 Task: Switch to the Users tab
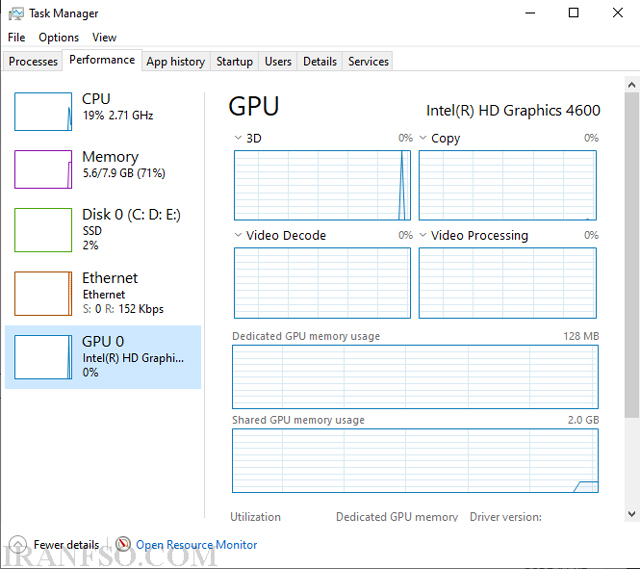tap(278, 61)
